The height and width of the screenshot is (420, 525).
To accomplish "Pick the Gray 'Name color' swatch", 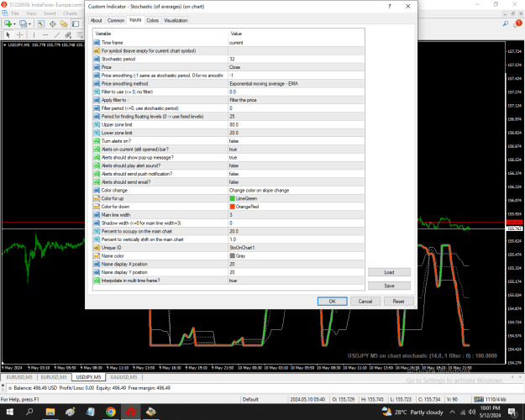I will pos(232,256).
